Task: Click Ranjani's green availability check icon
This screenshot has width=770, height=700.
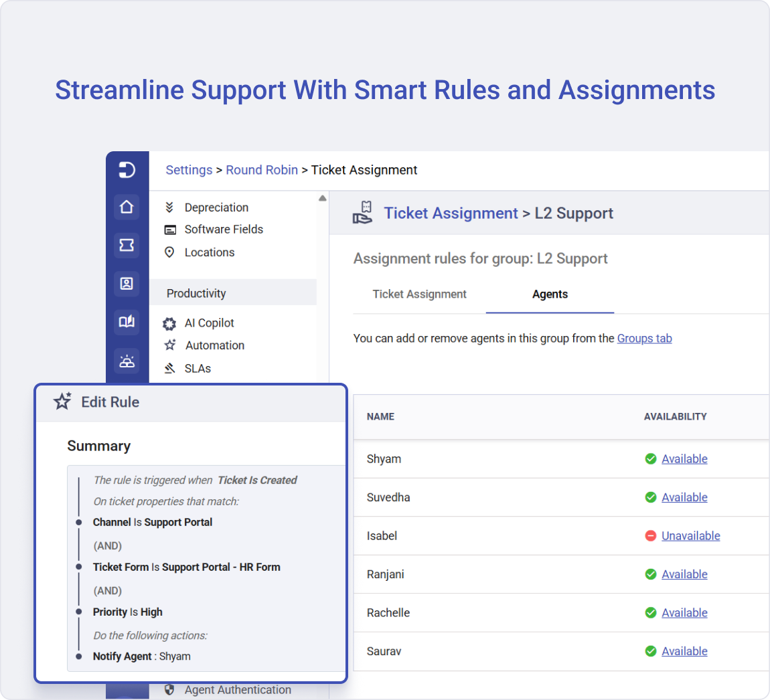Action: (651, 574)
